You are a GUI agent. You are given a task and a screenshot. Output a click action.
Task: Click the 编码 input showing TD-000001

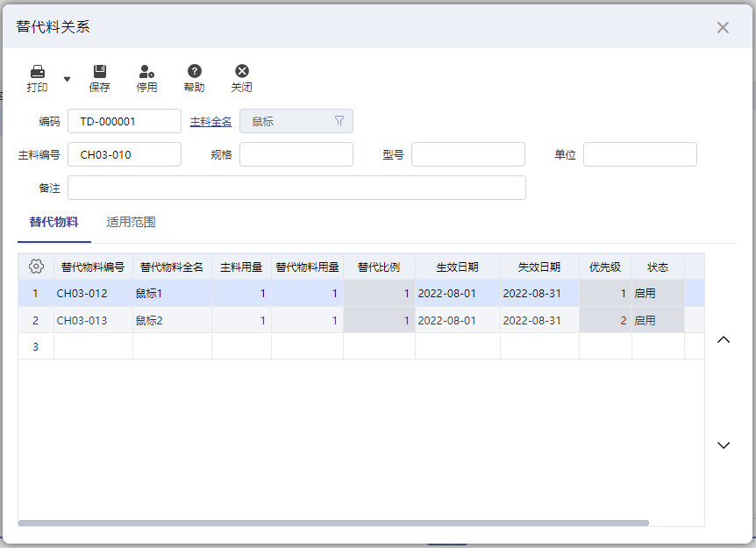pyautogui.click(x=125, y=120)
